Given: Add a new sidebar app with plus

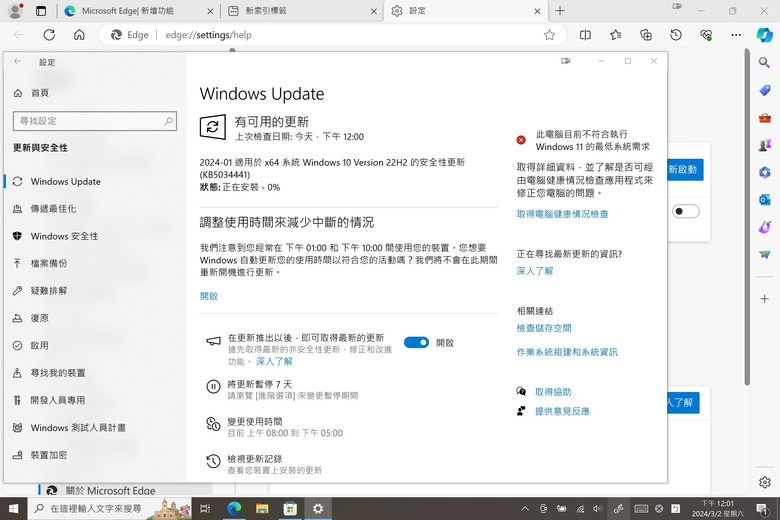Looking at the screenshot, I should point(765,299).
